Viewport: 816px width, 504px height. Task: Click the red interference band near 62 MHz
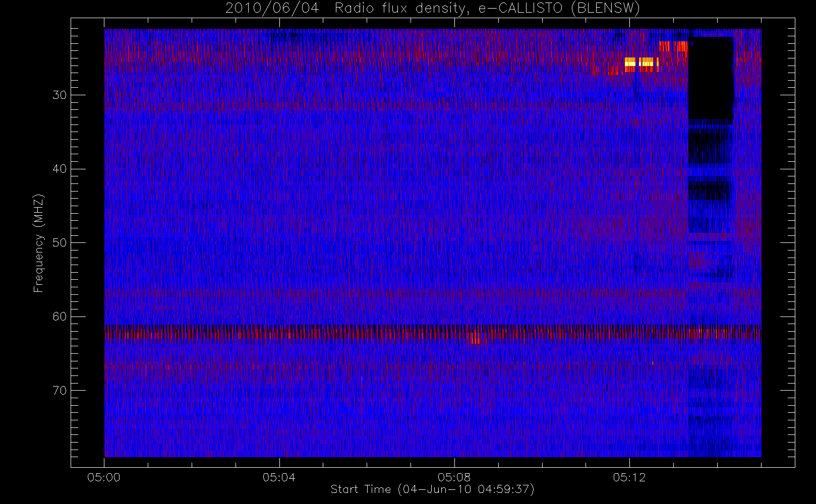pyautogui.click(x=432, y=334)
